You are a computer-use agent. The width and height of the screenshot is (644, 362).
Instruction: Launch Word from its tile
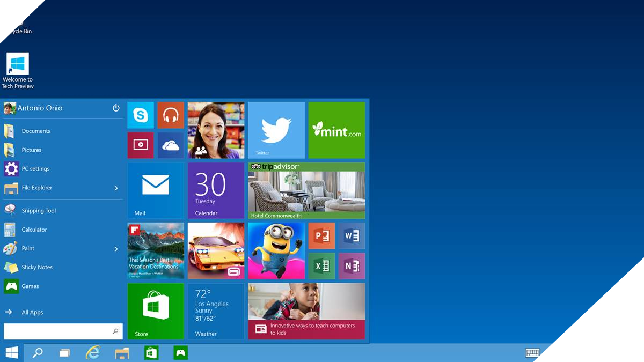[x=352, y=235]
